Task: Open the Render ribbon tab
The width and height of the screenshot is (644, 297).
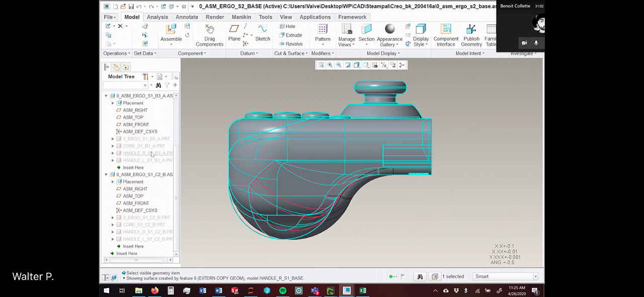Action: [215, 17]
